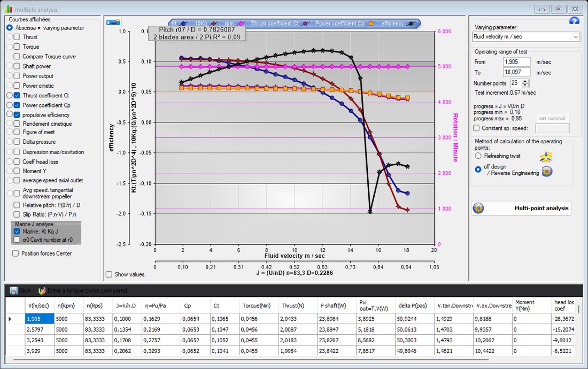Click the multiple analysis app icon in title bar

click(8, 9)
